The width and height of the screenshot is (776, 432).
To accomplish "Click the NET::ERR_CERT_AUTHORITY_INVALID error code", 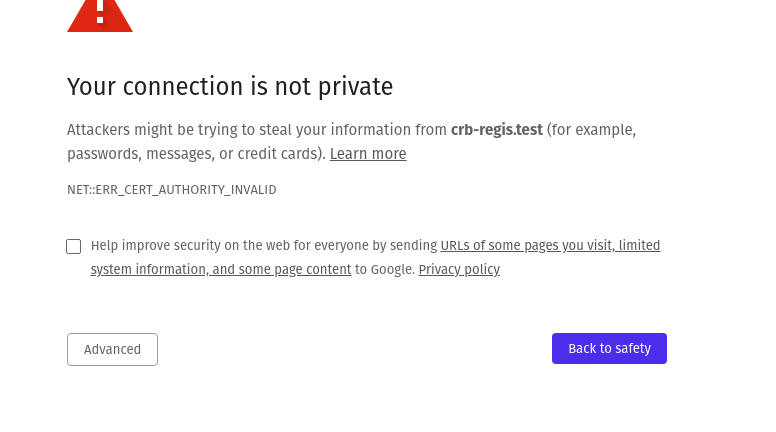I will [x=172, y=190].
